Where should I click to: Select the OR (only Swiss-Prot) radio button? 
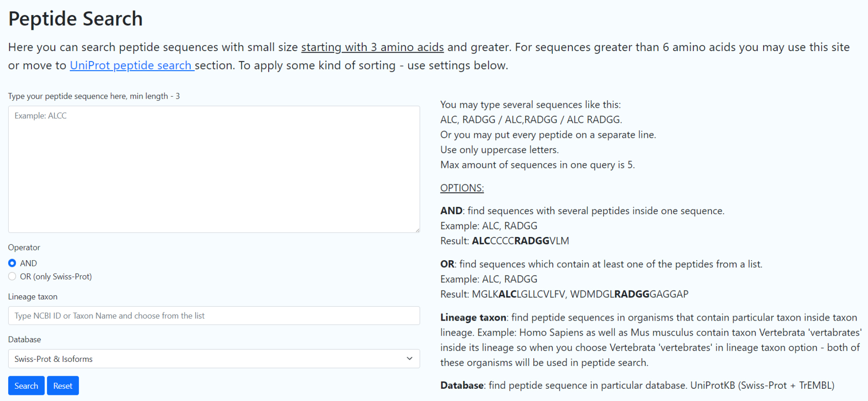point(12,277)
